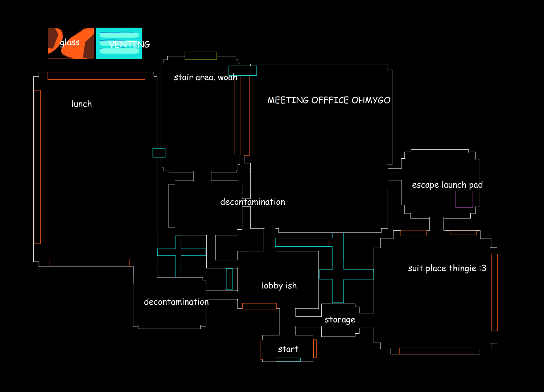The width and height of the screenshot is (544, 392).
Task: Click the small teal square on lunch's right wall
Action: [159, 153]
